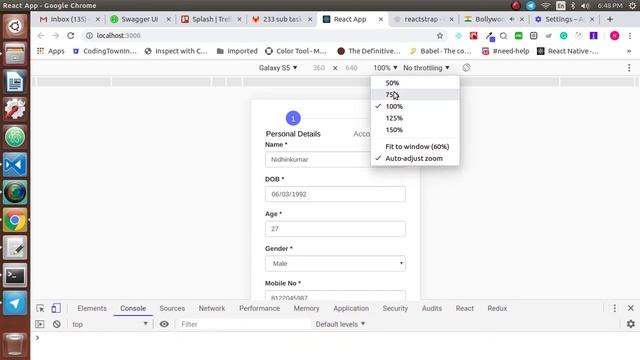Switch to Network tab
The width and height of the screenshot is (640, 360).
[212, 308]
